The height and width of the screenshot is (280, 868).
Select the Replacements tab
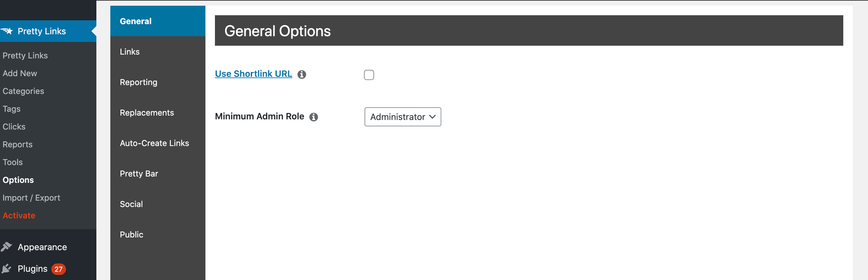coord(158,113)
